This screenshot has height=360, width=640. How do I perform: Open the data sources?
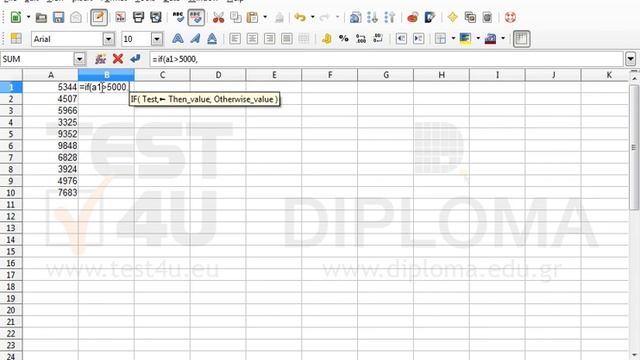(x=487, y=18)
